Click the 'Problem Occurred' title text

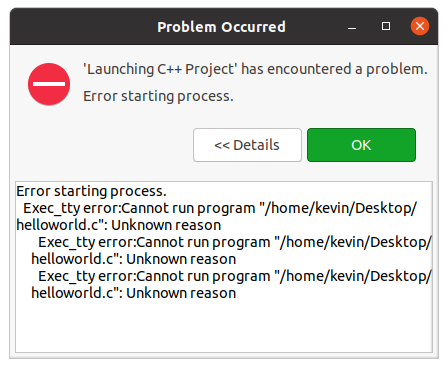[221, 27]
